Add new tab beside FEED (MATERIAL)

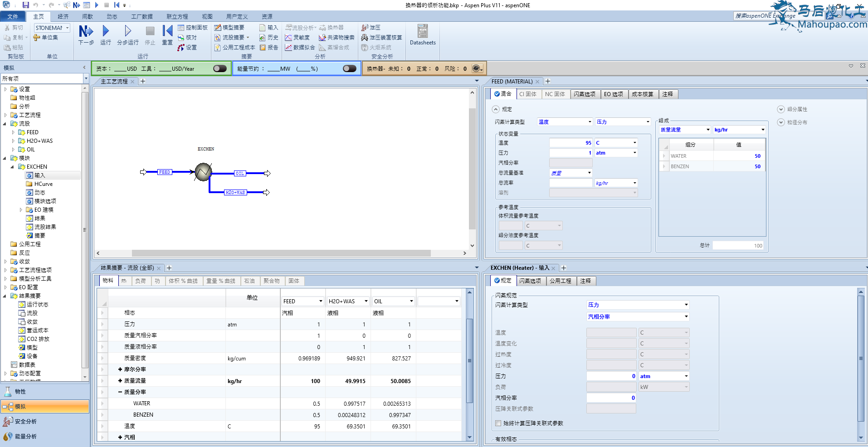click(548, 81)
